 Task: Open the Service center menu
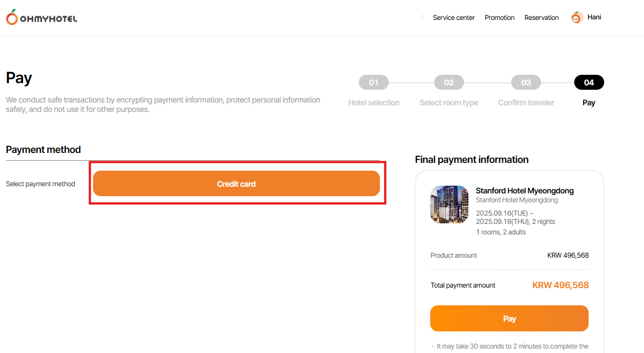[454, 18]
